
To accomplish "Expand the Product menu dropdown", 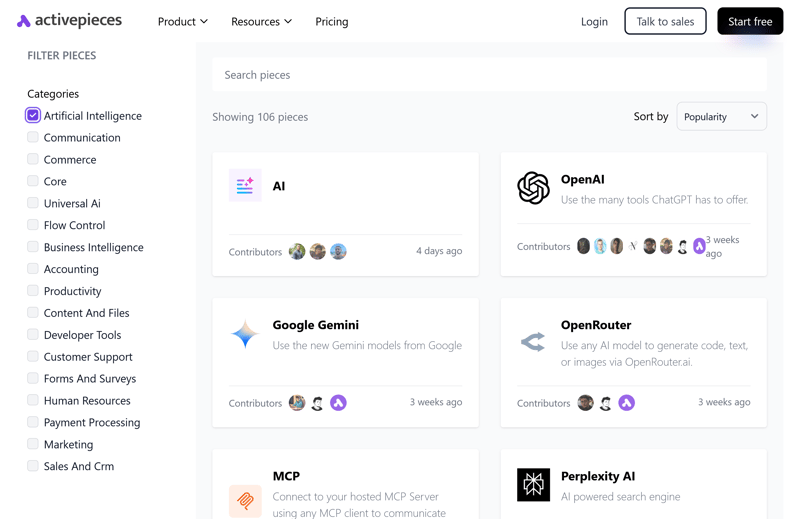I will coord(183,21).
